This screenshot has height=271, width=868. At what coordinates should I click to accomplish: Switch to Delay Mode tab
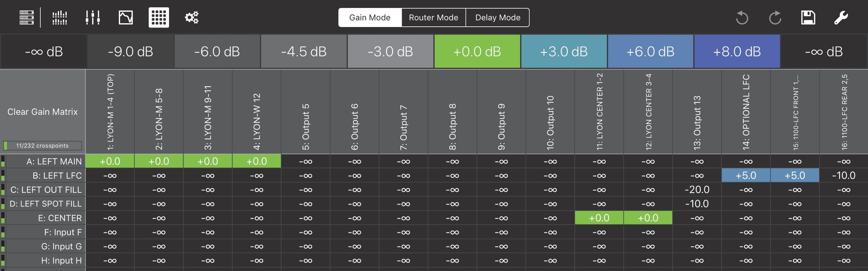coord(498,17)
